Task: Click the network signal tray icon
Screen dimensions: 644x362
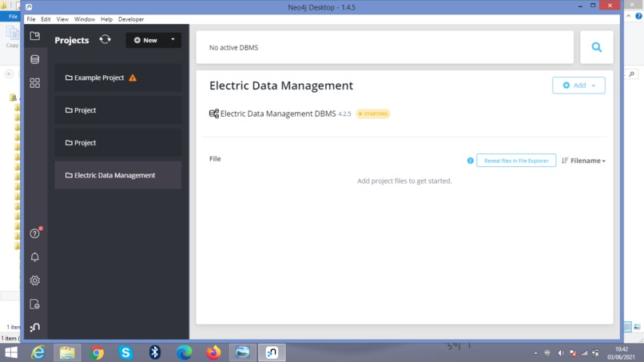Action: [584, 353]
